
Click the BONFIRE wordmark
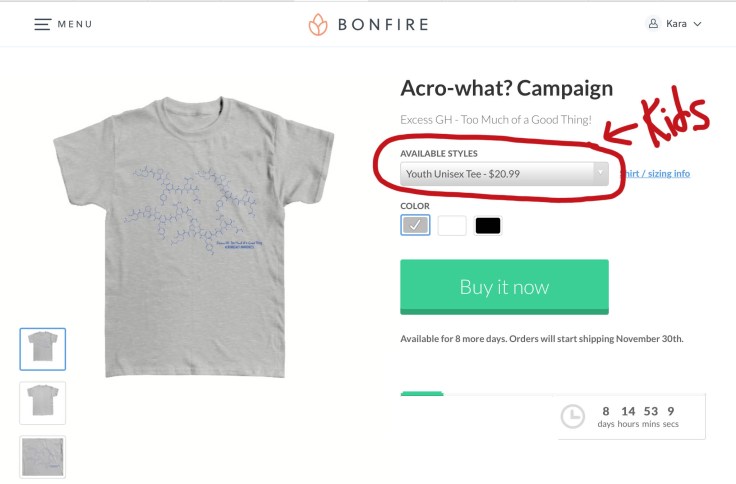(x=383, y=24)
